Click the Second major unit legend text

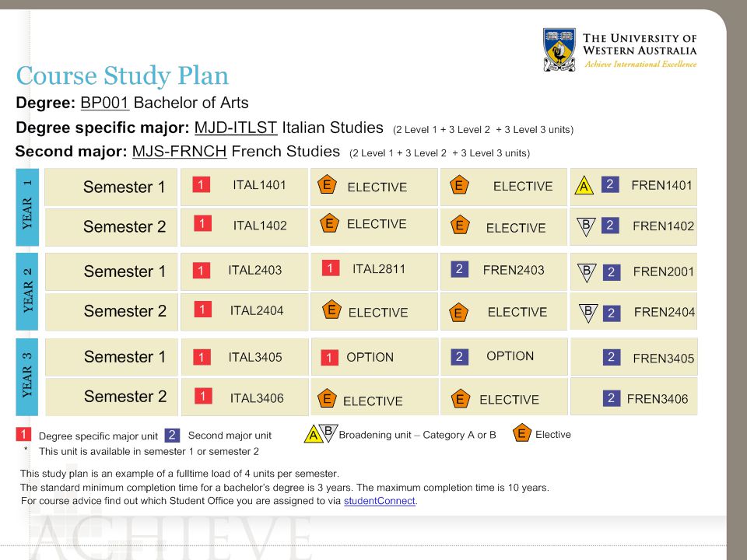[x=230, y=436]
